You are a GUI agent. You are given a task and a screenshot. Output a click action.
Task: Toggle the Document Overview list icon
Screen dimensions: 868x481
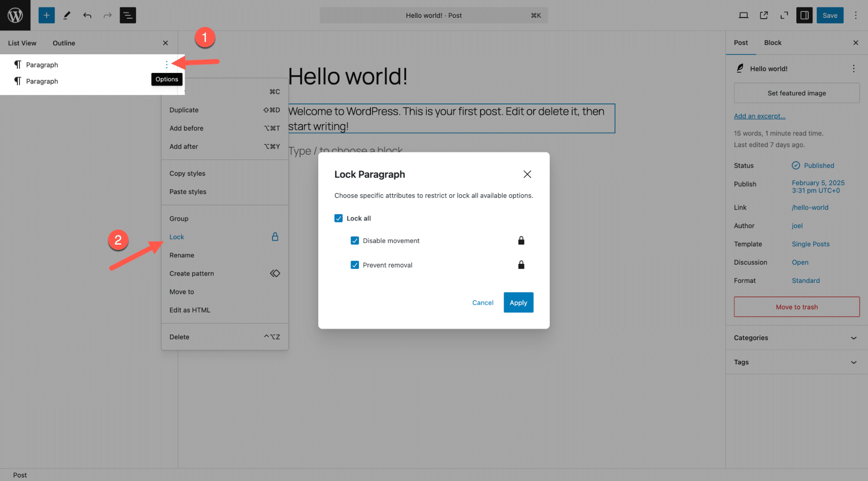(x=128, y=15)
